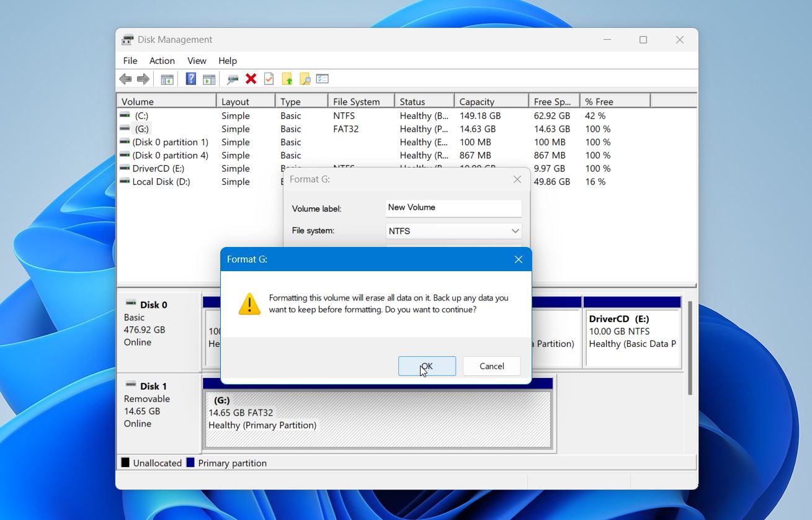
Task: Click the drive icon beside (G:) volume row
Action: tap(125, 128)
